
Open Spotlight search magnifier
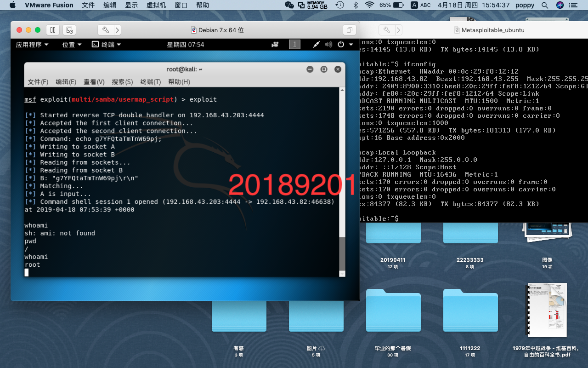[x=545, y=5]
